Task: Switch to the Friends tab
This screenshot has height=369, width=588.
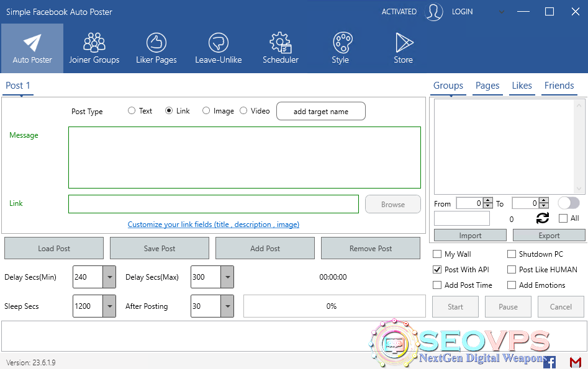Action: click(x=559, y=86)
